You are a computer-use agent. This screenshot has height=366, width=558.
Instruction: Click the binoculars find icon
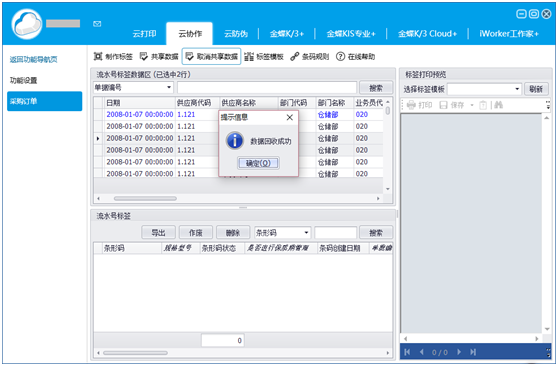498,105
